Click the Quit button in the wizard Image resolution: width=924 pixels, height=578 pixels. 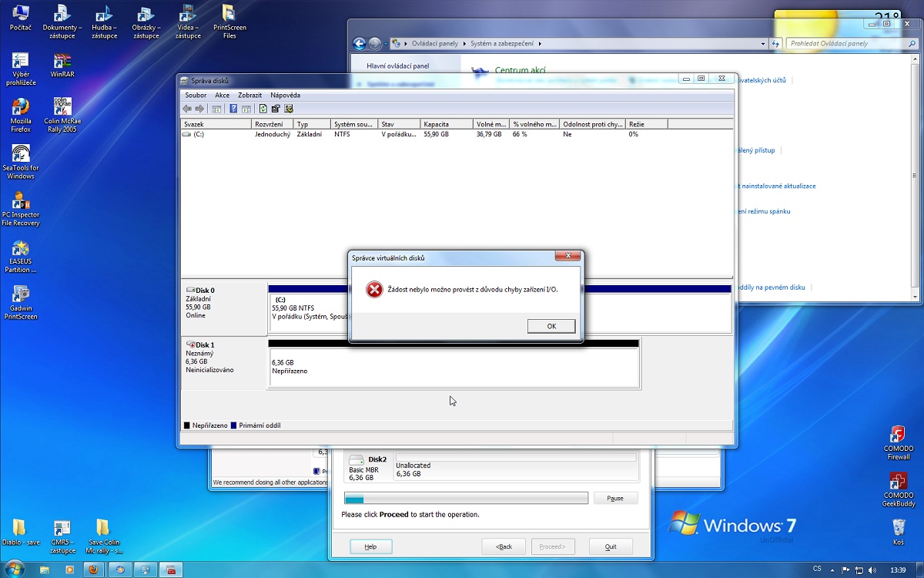point(611,546)
